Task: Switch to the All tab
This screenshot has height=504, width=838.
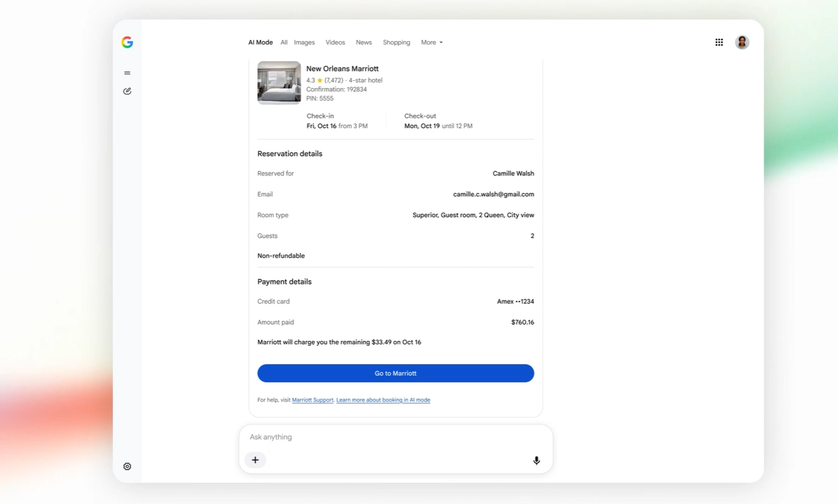Action: click(284, 42)
